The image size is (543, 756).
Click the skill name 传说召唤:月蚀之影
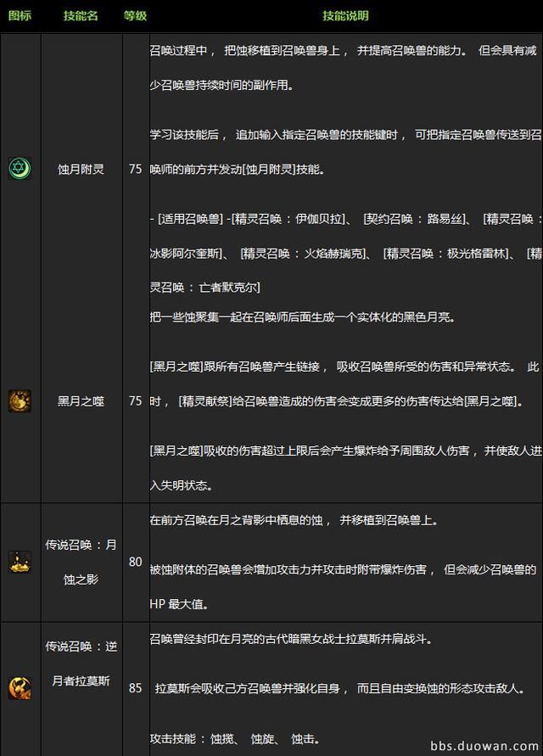[81, 563]
